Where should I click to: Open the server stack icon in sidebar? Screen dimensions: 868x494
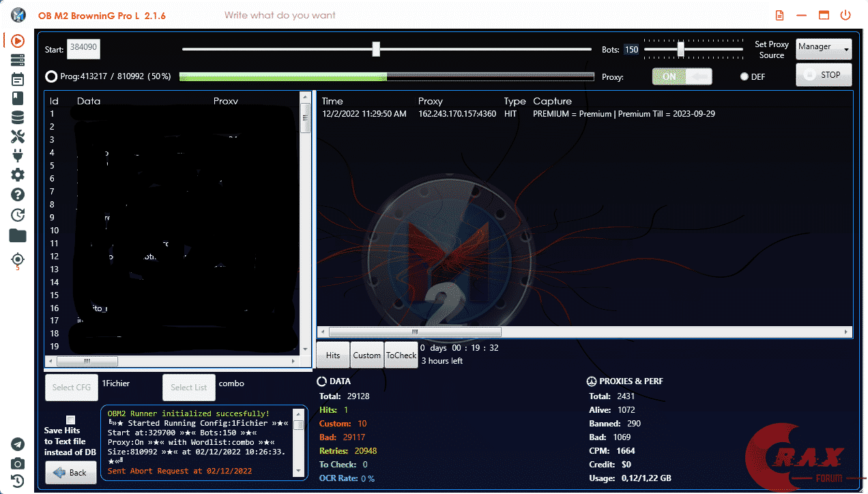18,60
